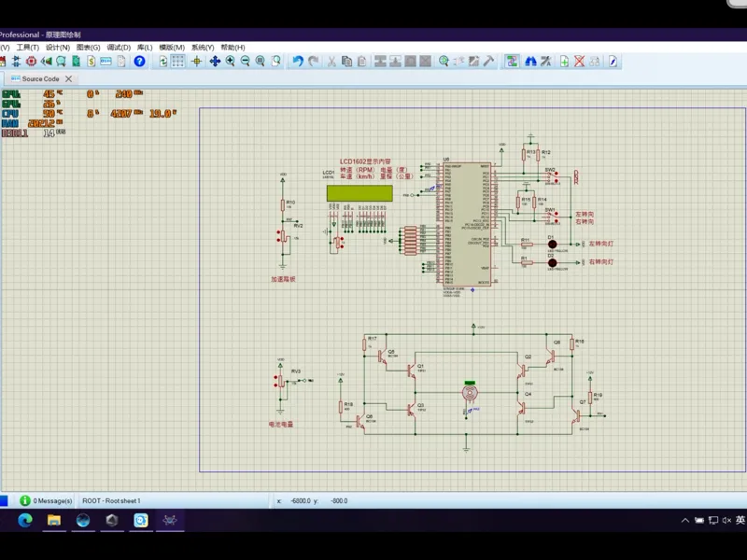This screenshot has width=747, height=560.
Task: Open Search and Tag binoculars icon
Action: 530,61
